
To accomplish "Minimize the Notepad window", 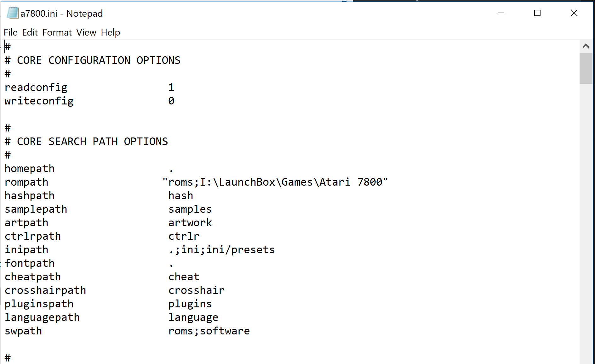I will tap(501, 13).
